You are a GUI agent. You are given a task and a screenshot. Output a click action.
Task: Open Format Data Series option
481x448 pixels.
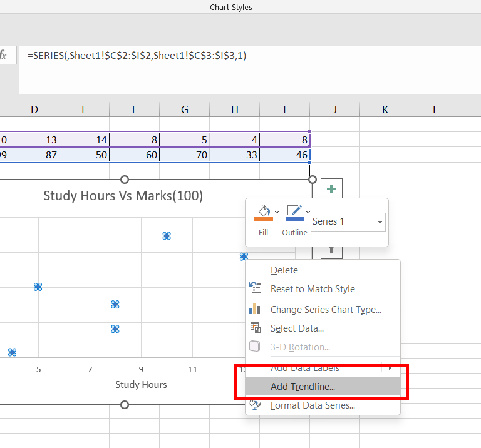click(x=313, y=405)
